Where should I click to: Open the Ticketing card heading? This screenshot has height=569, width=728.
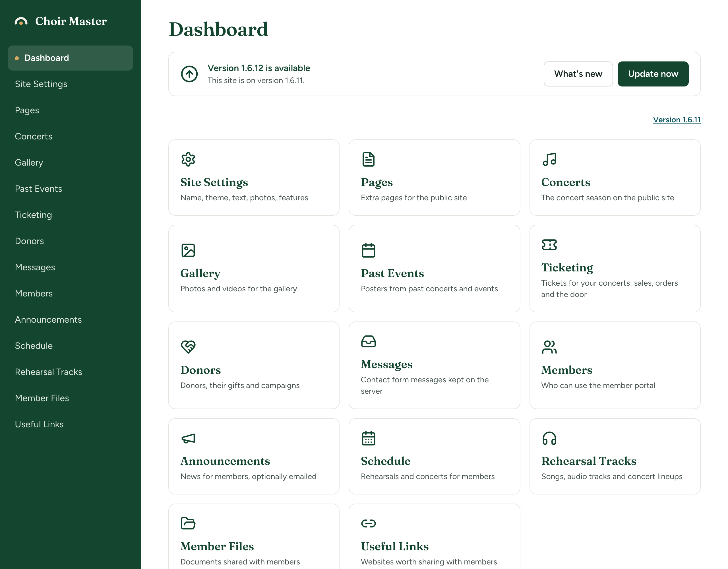pos(567,267)
